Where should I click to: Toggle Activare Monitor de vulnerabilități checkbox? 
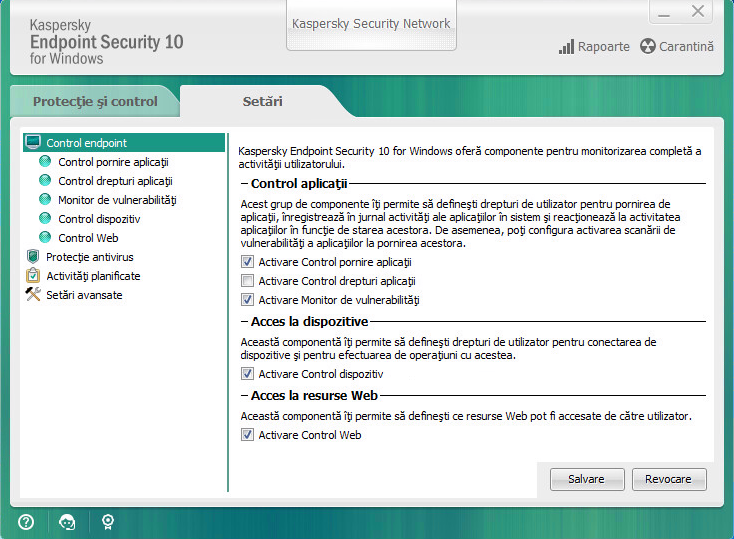click(x=248, y=300)
